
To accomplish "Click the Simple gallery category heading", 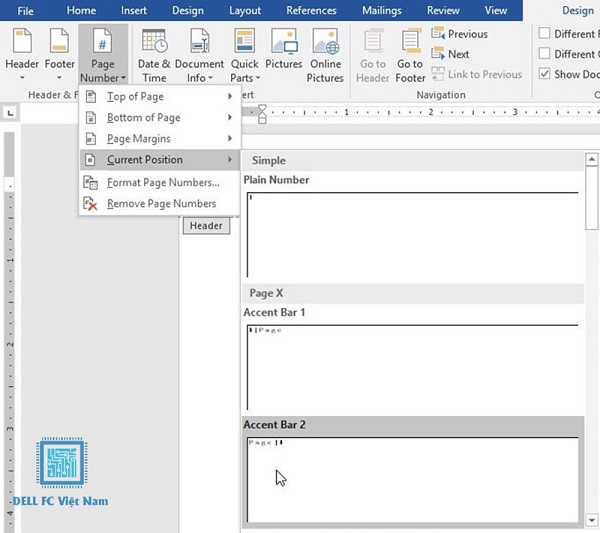I will tap(269, 160).
